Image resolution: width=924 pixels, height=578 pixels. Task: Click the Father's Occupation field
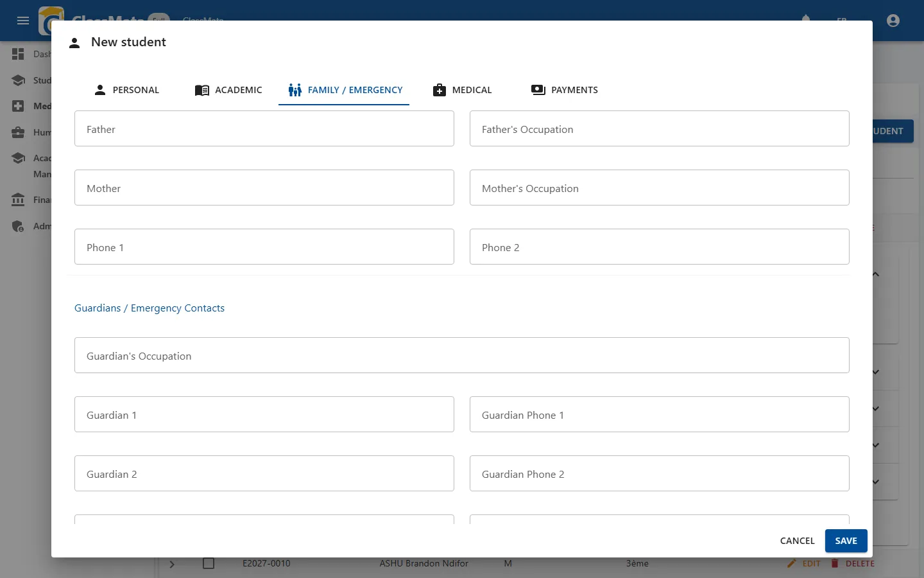tap(660, 128)
